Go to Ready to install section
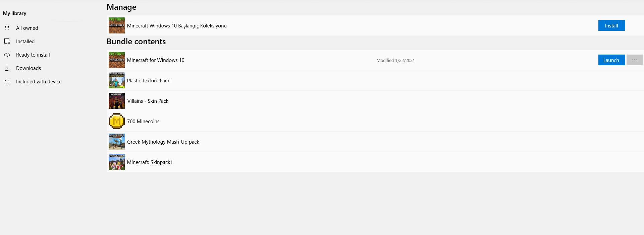This screenshot has height=235, width=644. pos(33,55)
